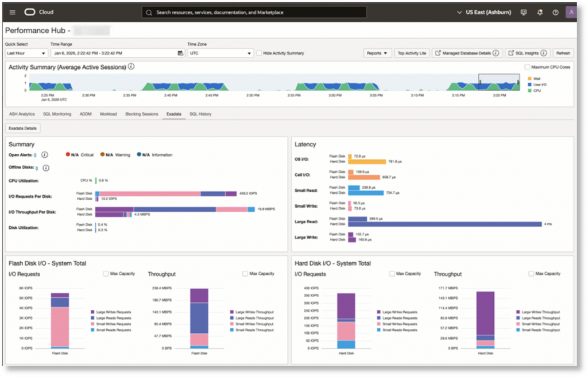This screenshot has width=588, height=377.
Task: Click the Open Alerts info icon
Action: 44,155
